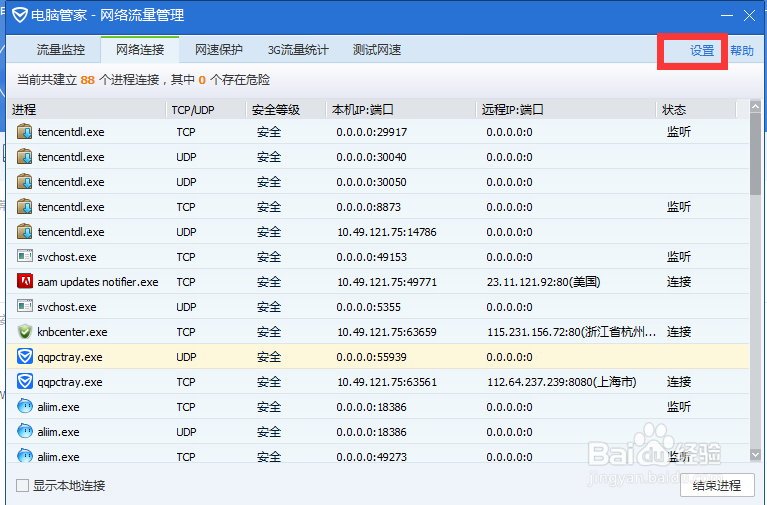Click tencentdl.exe icon on port 14786 row
Image resolution: width=767 pixels, height=505 pixels.
click(24, 231)
